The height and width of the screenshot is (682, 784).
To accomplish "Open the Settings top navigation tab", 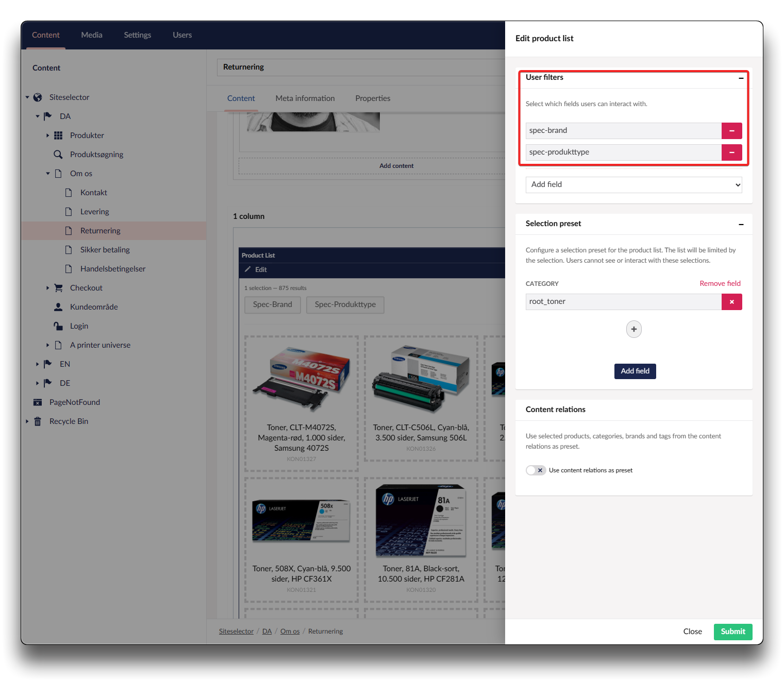I will [x=138, y=35].
